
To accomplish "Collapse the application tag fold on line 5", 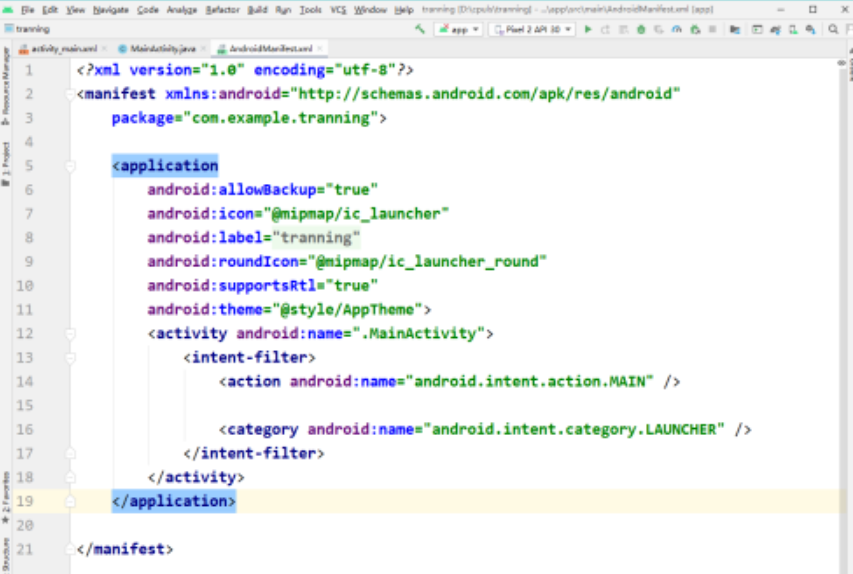I will pos(70,166).
